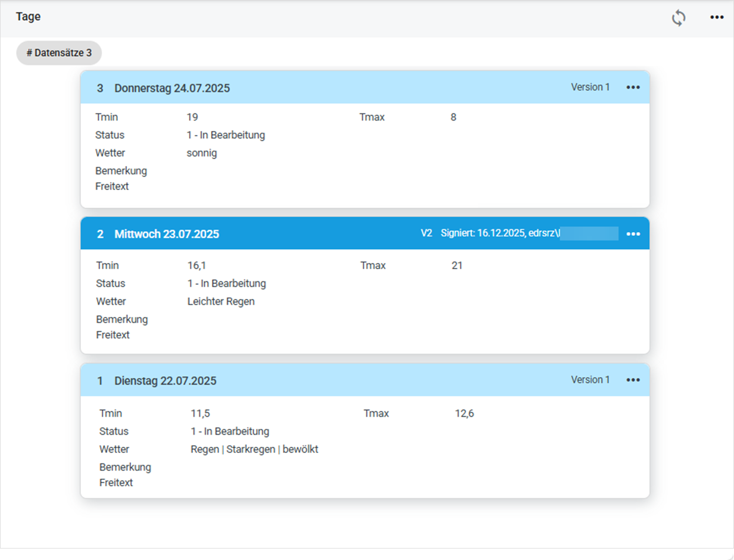Open options menu for Dienstag 22.07.2025
Screen dimensions: 734x560
point(633,380)
